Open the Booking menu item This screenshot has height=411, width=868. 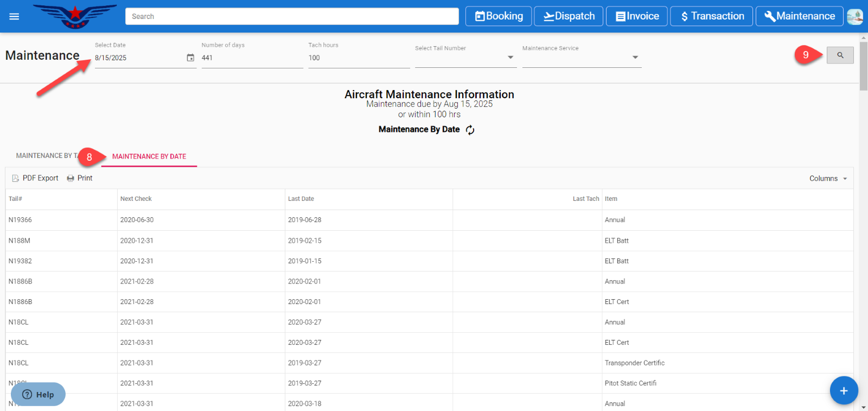click(x=499, y=16)
